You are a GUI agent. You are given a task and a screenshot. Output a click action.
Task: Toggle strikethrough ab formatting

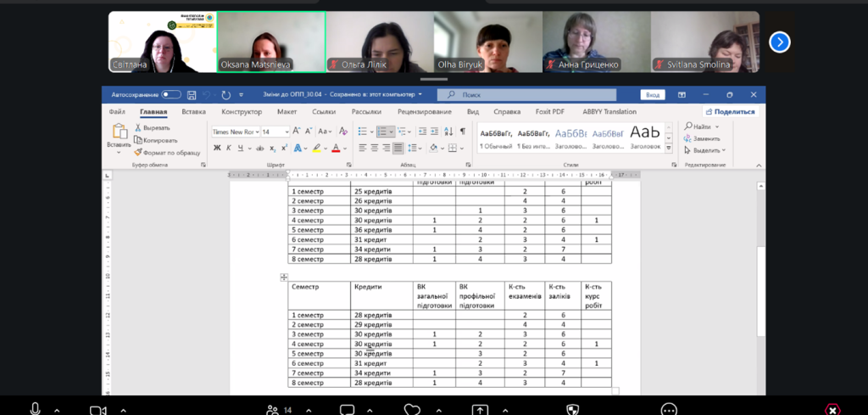[x=259, y=148]
